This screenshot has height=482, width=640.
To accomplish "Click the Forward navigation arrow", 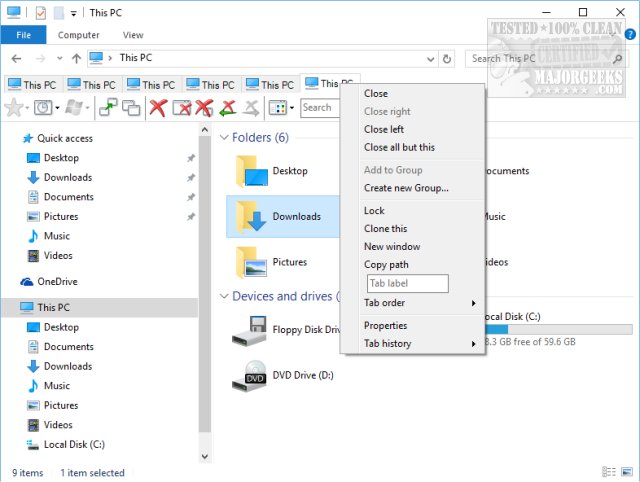I will click(40, 59).
